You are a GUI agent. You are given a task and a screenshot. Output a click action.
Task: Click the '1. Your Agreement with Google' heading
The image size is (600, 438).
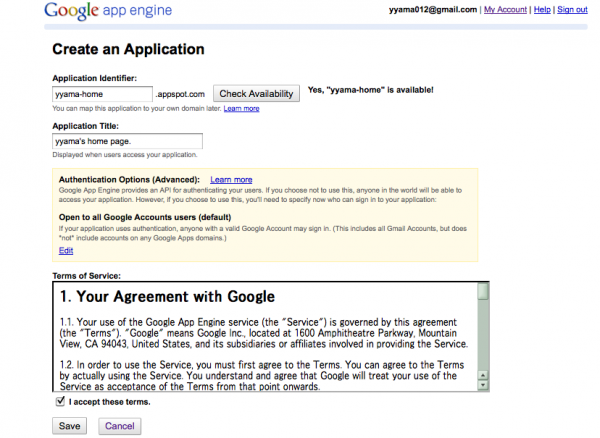click(167, 297)
